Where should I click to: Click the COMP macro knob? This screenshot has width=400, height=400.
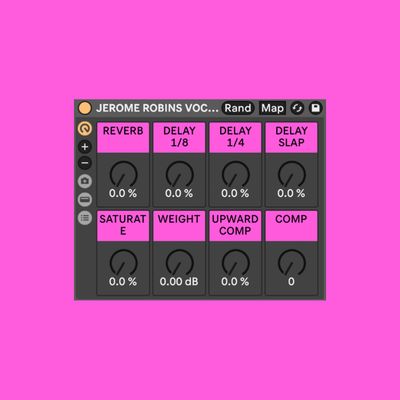tap(292, 263)
